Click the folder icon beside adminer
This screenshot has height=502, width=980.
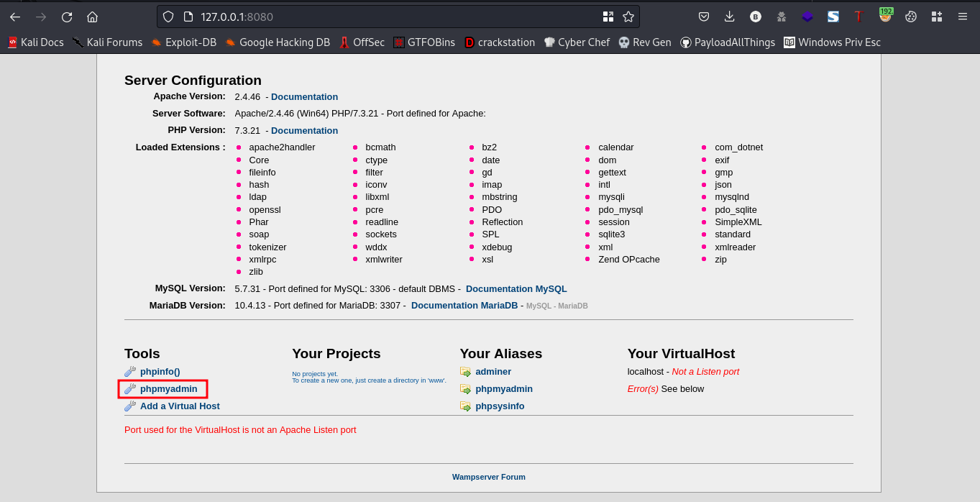tap(466, 372)
